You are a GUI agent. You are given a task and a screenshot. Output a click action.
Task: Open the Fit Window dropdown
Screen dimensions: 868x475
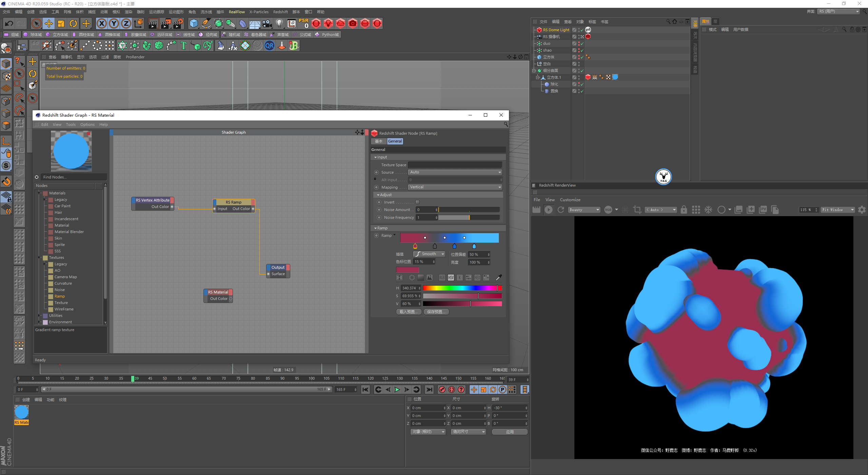pyautogui.click(x=837, y=210)
